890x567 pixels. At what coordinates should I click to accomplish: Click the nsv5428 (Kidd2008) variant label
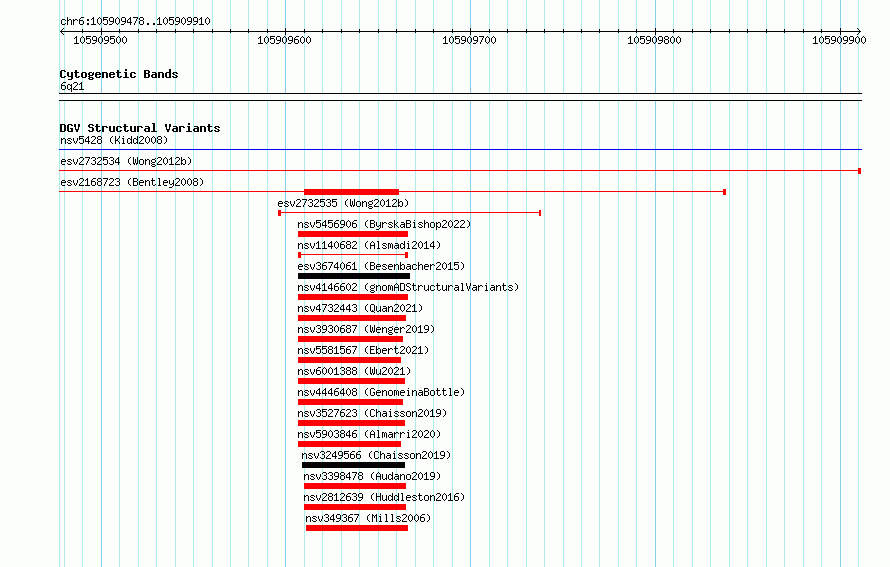pyautogui.click(x=114, y=140)
